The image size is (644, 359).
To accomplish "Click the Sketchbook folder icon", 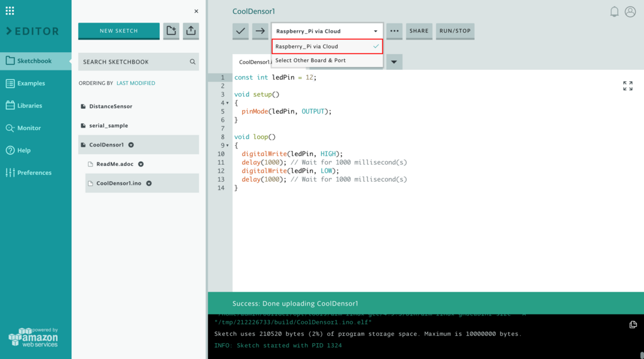I will tap(10, 61).
